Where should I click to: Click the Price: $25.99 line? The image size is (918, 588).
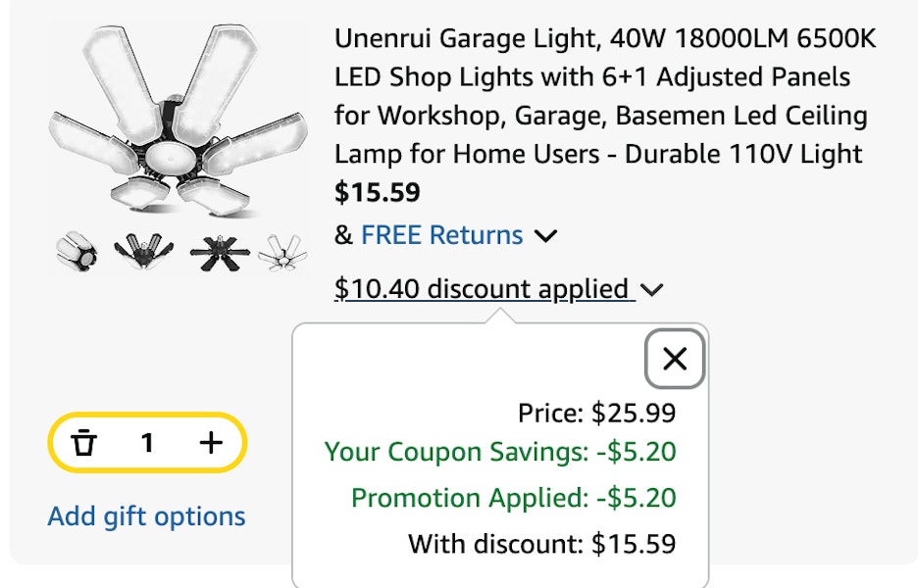coord(597,413)
